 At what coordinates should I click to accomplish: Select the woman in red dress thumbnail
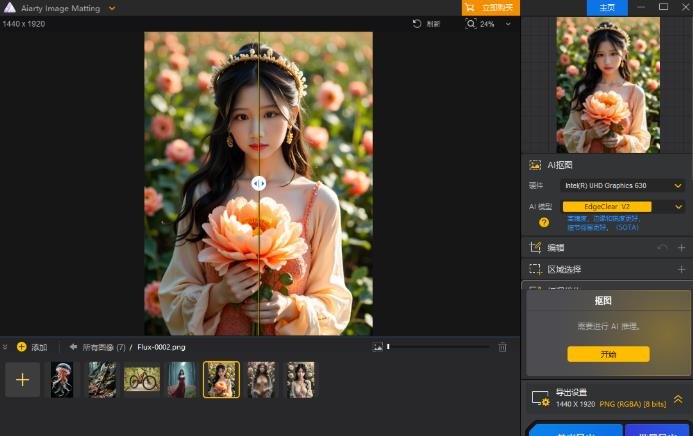point(182,379)
